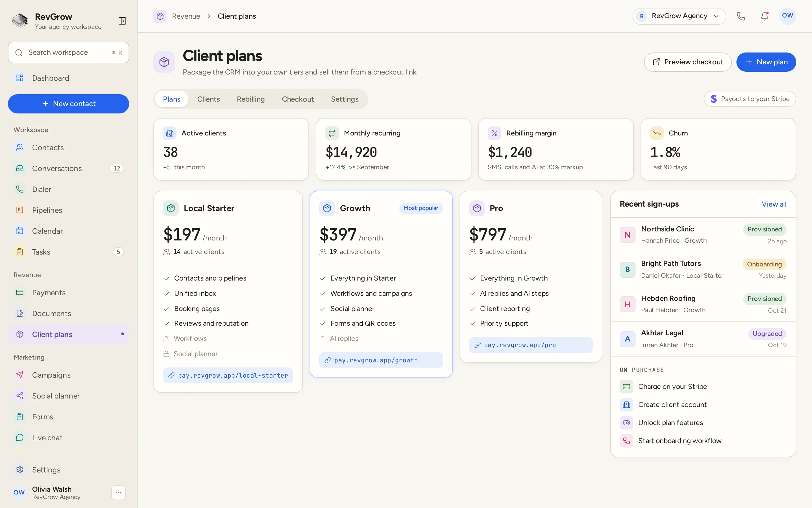Screen dimensions: 812x508
Task: Open the Hebden Roofing sign-up row
Action: 703,305
